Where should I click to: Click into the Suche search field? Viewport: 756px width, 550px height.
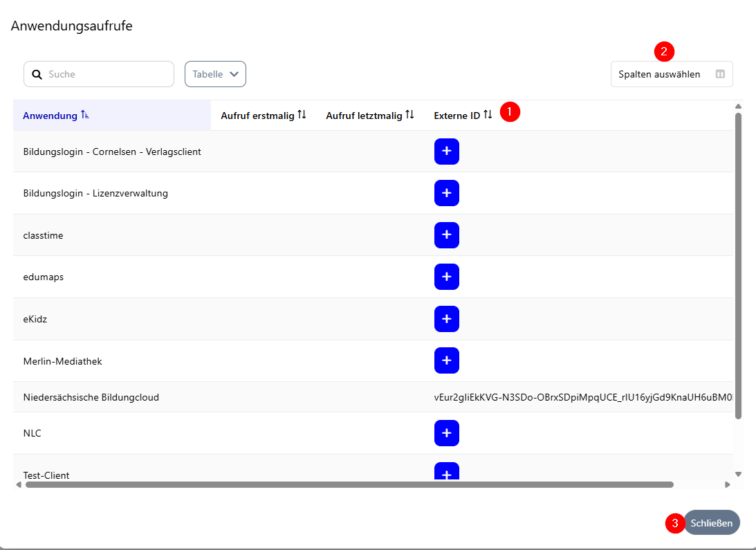[x=107, y=74]
